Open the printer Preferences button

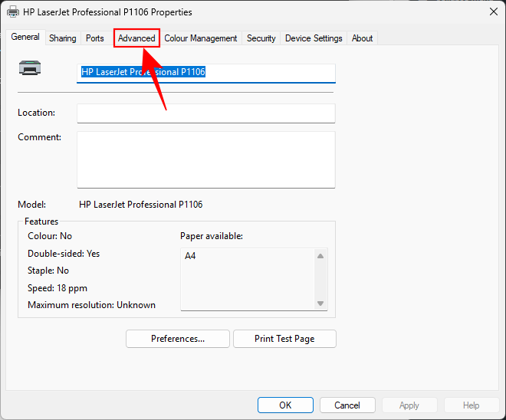tap(177, 339)
